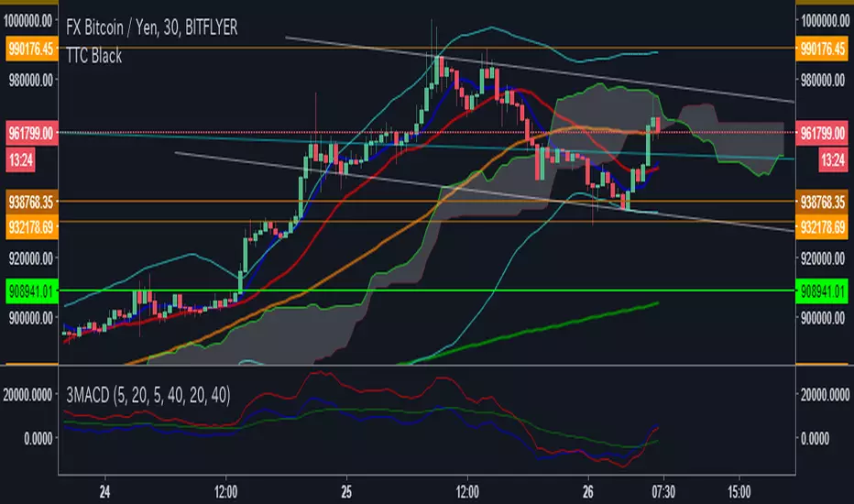The image size is (854, 504).
Task: Click 900000.00 tick on left price scale
Action: coord(31,318)
